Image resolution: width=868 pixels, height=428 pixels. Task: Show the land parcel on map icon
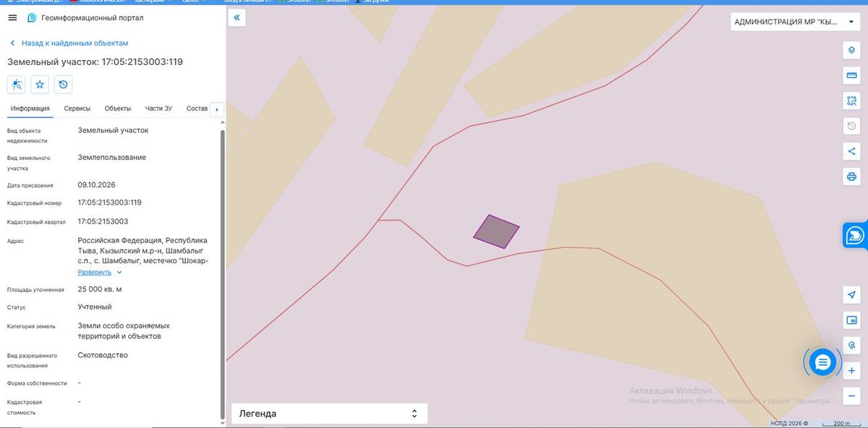(x=17, y=85)
